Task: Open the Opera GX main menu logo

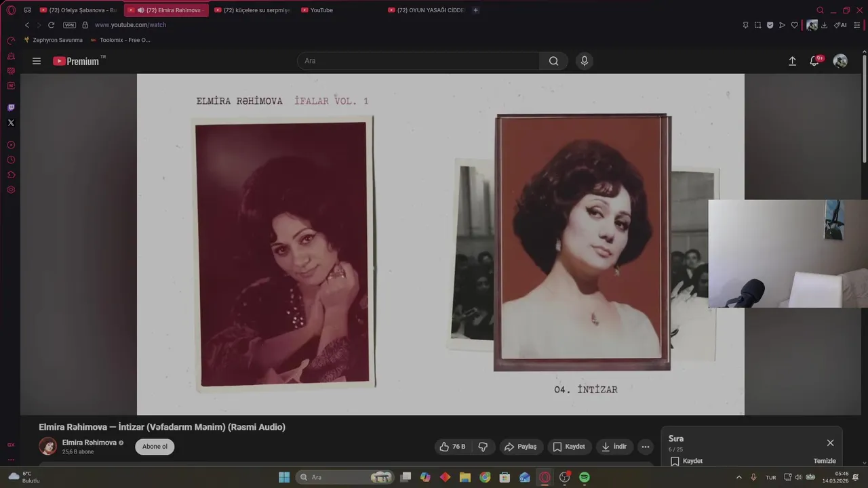Action: 11,10
